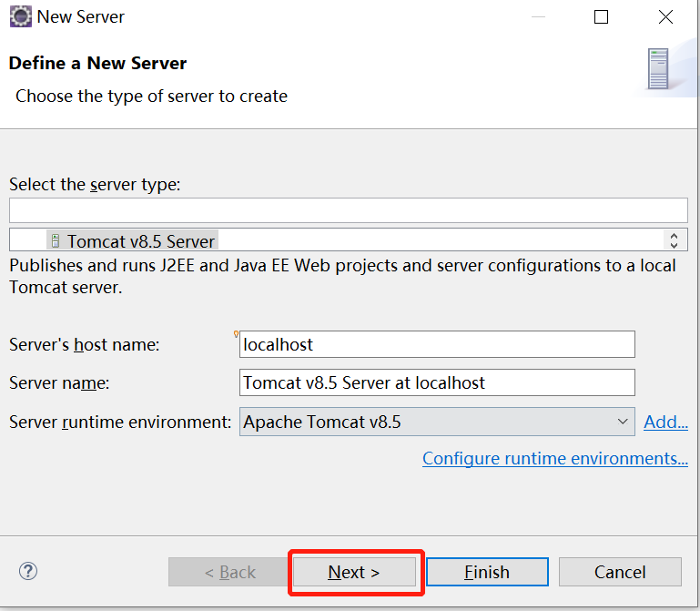
Task: Click the Next > button
Action: coord(354,572)
